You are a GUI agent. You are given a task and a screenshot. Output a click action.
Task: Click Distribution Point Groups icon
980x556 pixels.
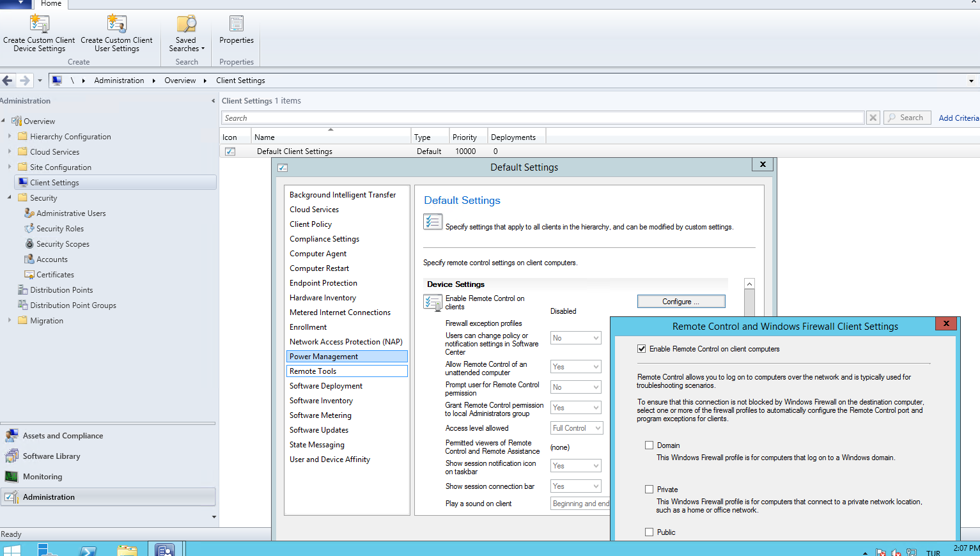23,305
